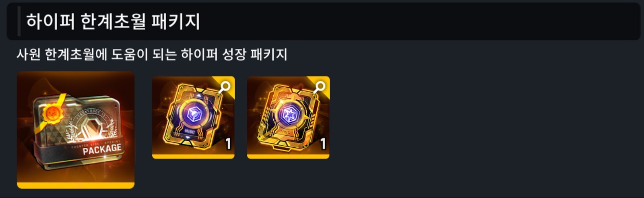Click the vertical accent bar beside the title
This screenshot has height=198, width=644.
19,21
